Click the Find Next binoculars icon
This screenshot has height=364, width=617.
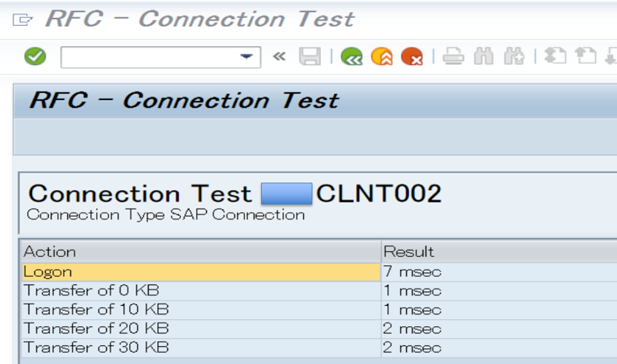tap(514, 56)
